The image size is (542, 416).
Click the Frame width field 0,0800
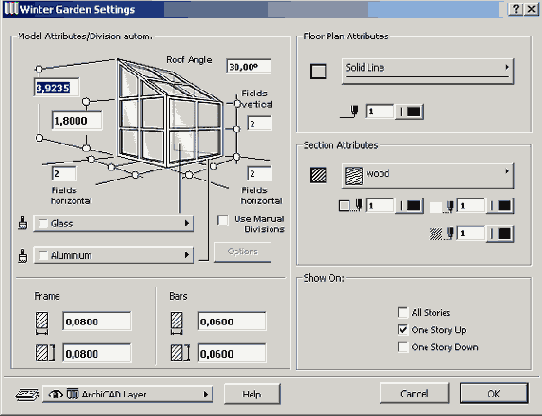tap(97, 321)
